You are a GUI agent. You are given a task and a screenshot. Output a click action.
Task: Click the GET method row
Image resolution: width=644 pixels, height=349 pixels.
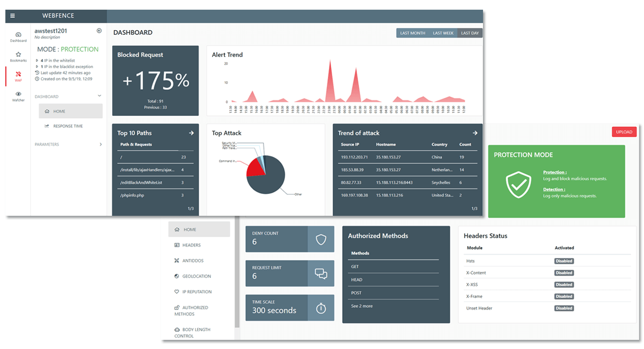point(394,266)
